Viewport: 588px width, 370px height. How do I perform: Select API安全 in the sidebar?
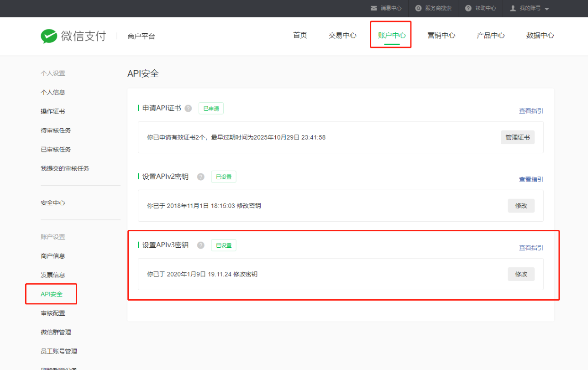coord(52,294)
